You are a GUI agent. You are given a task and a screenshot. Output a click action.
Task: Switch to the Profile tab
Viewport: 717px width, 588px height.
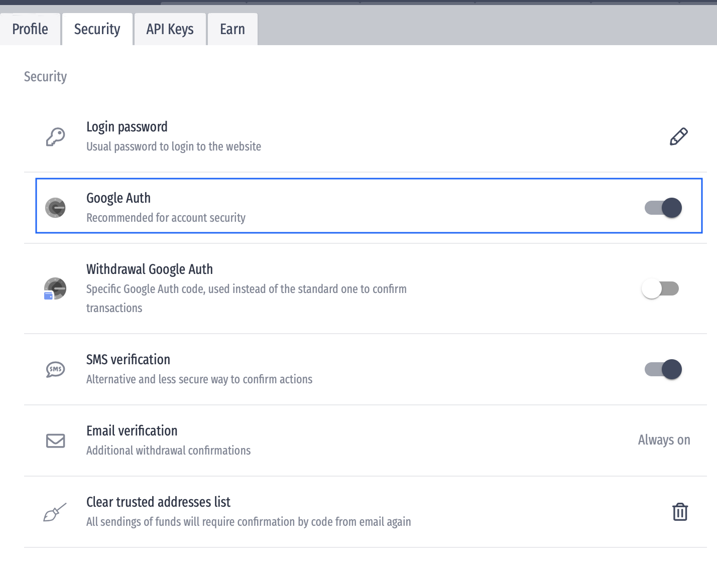click(x=30, y=29)
